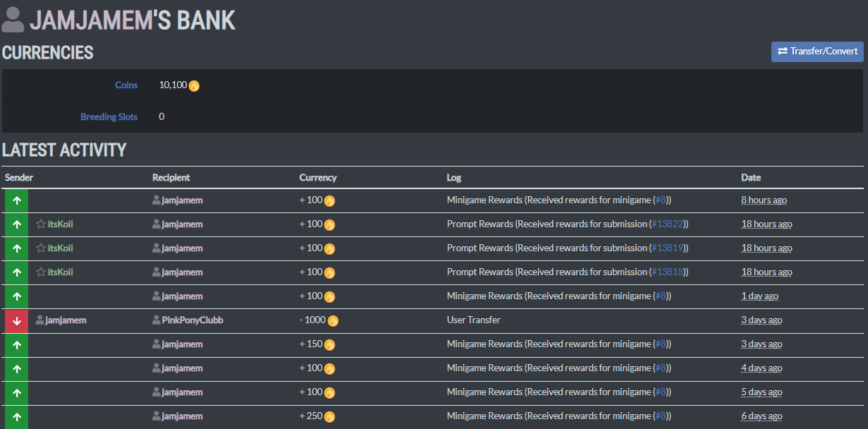This screenshot has height=429, width=868.
Task: Click the green arrow in the #13819 submission row
Action: [17, 248]
